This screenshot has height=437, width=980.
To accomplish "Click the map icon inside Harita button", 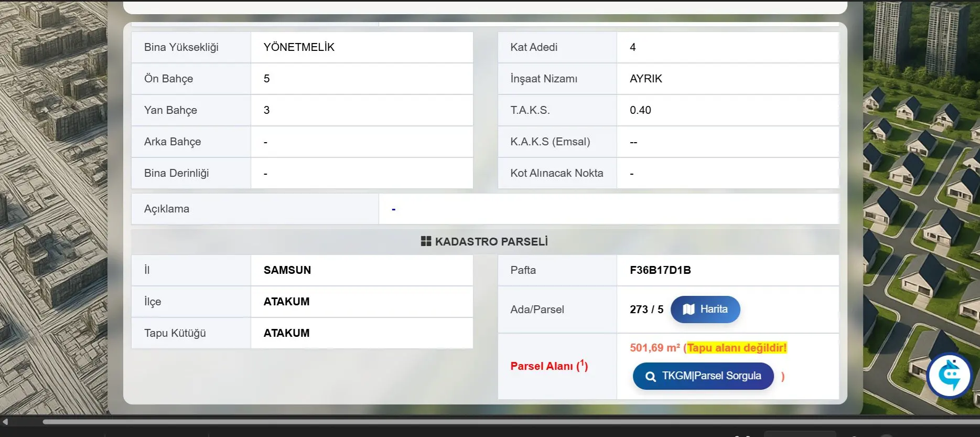I will tap(689, 310).
